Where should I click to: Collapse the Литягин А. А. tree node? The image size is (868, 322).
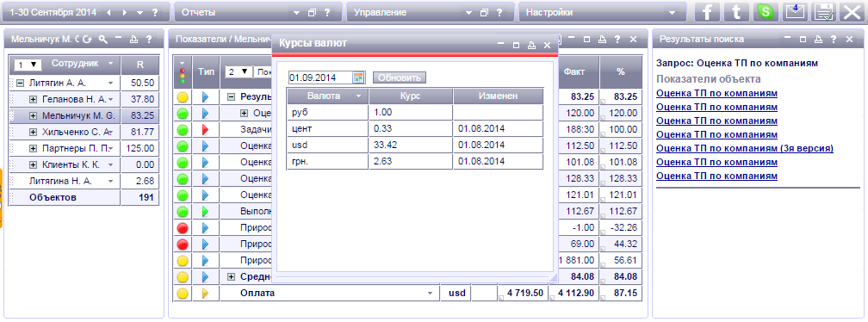click(x=20, y=83)
